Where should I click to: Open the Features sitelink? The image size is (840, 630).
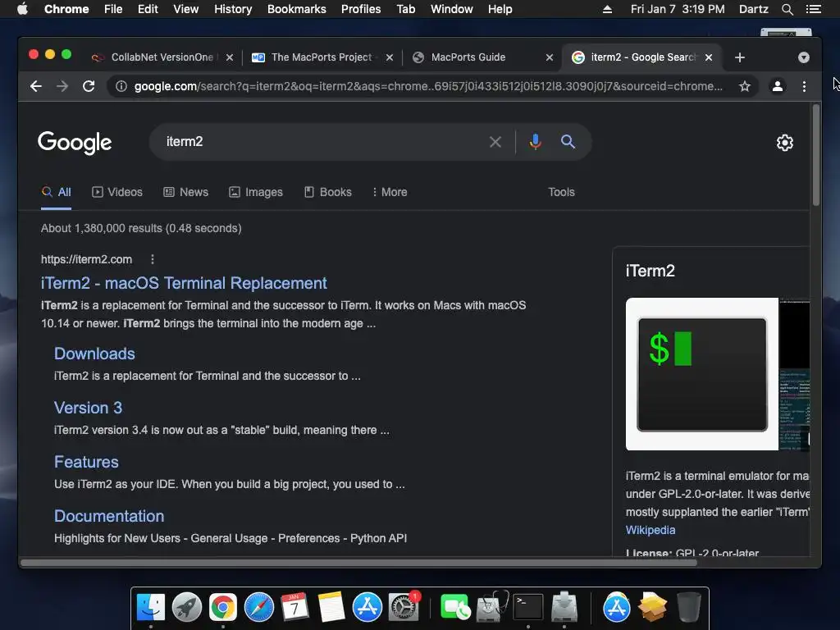pyautogui.click(x=86, y=462)
